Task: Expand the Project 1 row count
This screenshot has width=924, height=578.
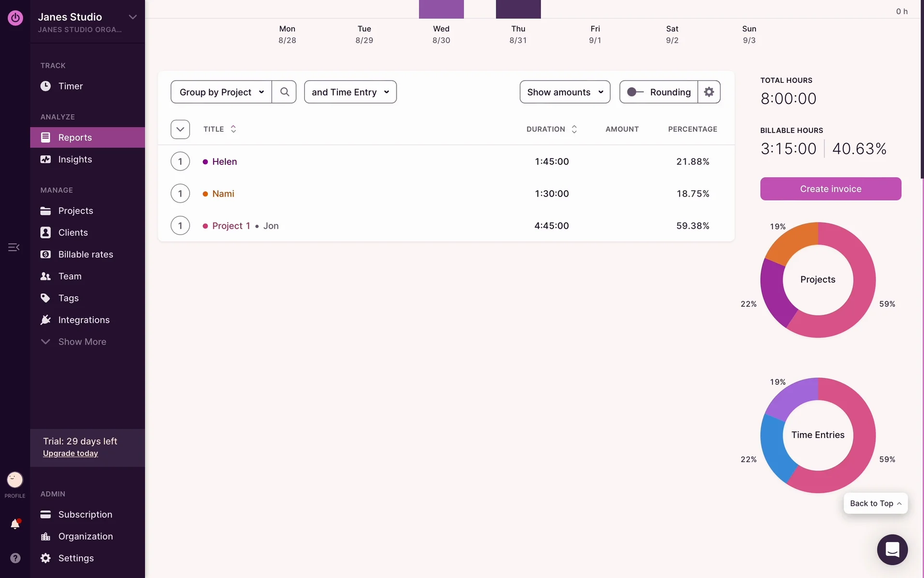Action: 180,225
